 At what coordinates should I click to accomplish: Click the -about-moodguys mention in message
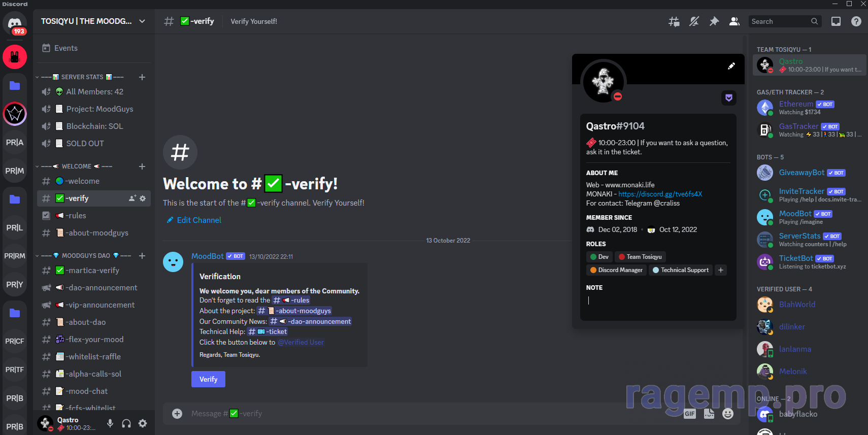tap(294, 311)
